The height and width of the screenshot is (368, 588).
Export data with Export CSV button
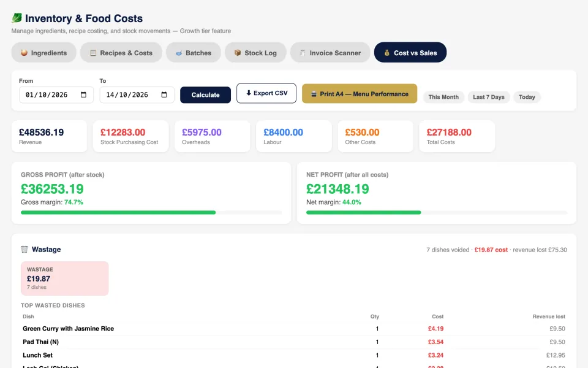click(x=266, y=93)
